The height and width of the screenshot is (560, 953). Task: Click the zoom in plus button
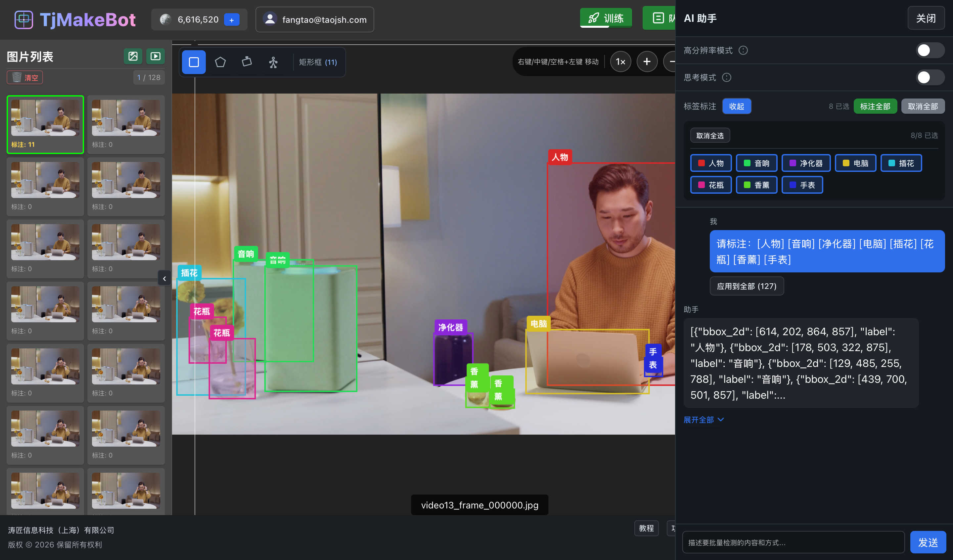click(x=647, y=61)
